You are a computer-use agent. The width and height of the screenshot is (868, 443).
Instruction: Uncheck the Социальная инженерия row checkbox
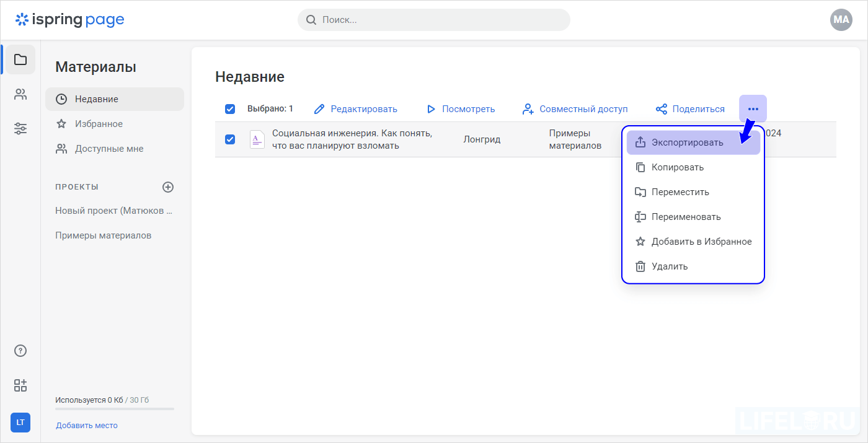click(x=230, y=139)
